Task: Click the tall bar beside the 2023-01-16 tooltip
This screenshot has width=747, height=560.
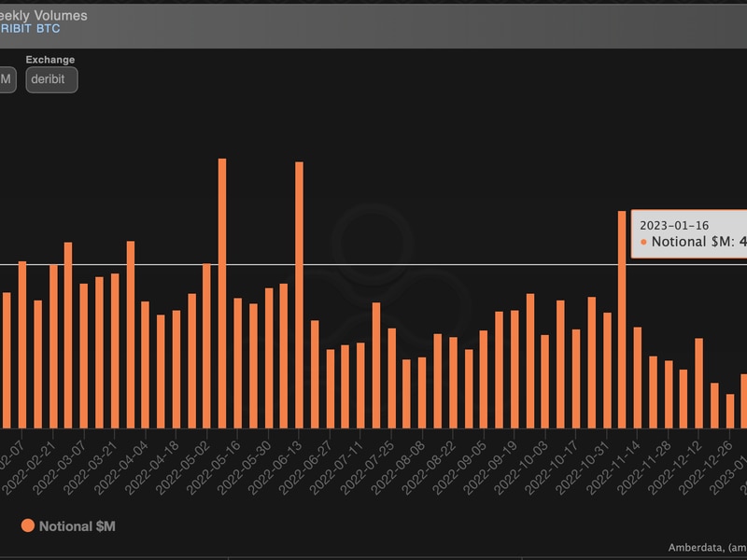Action: tap(622, 318)
